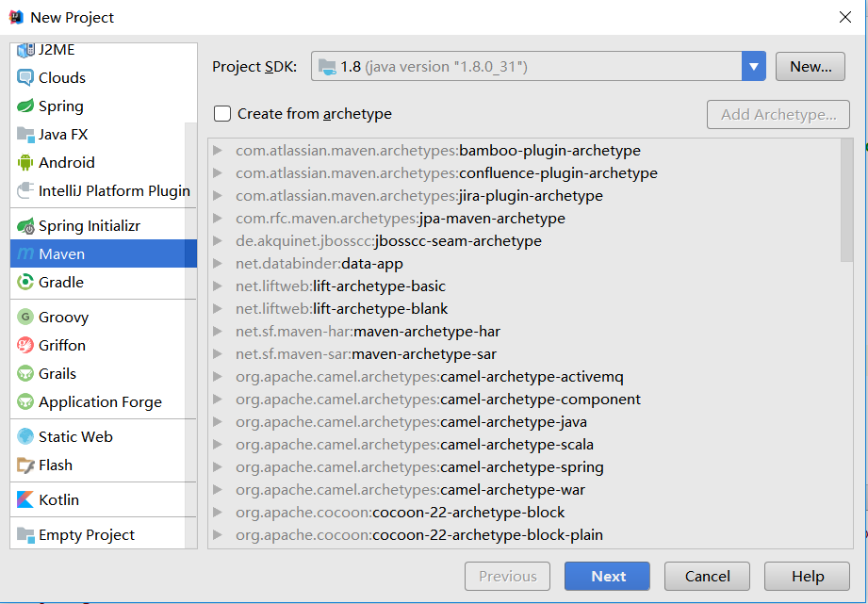
Task: Click the archetype list vertical scrollbar
Action: click(x=846, y=200)
